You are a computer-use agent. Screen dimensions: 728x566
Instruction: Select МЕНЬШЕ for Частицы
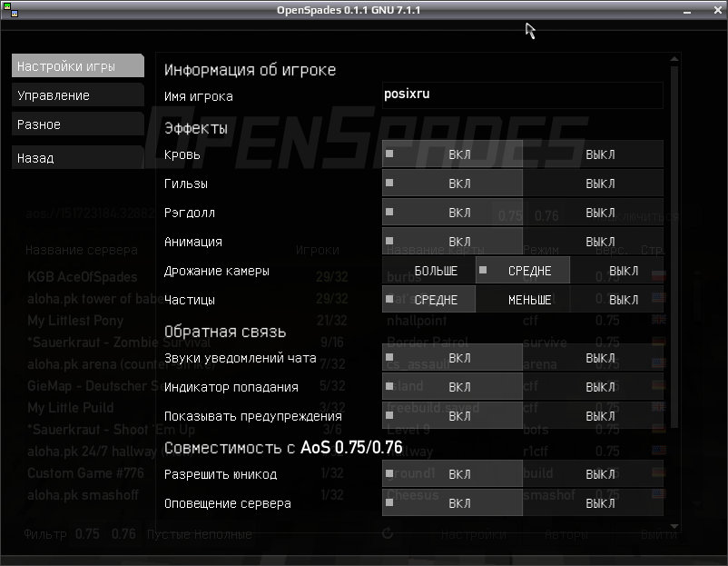522,300
